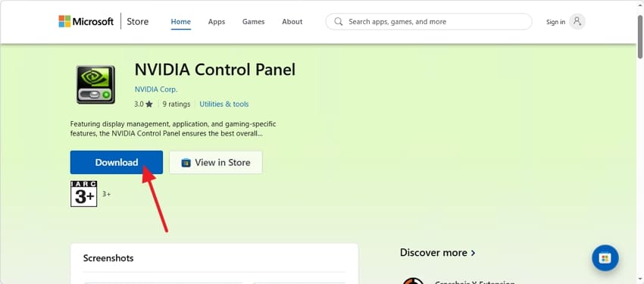Click the NVIDIA Control Panel app icon
The image size is (644, 284).
(95, 84)
